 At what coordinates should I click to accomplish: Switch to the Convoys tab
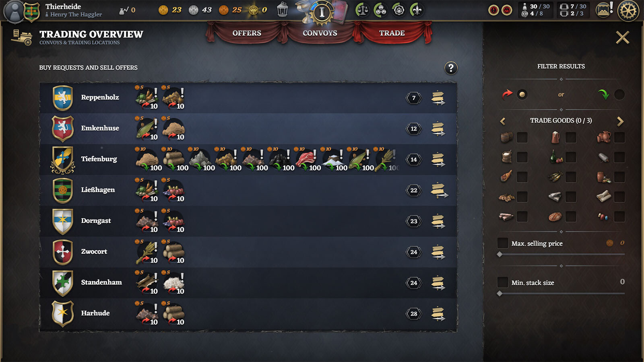click(320, 33)
